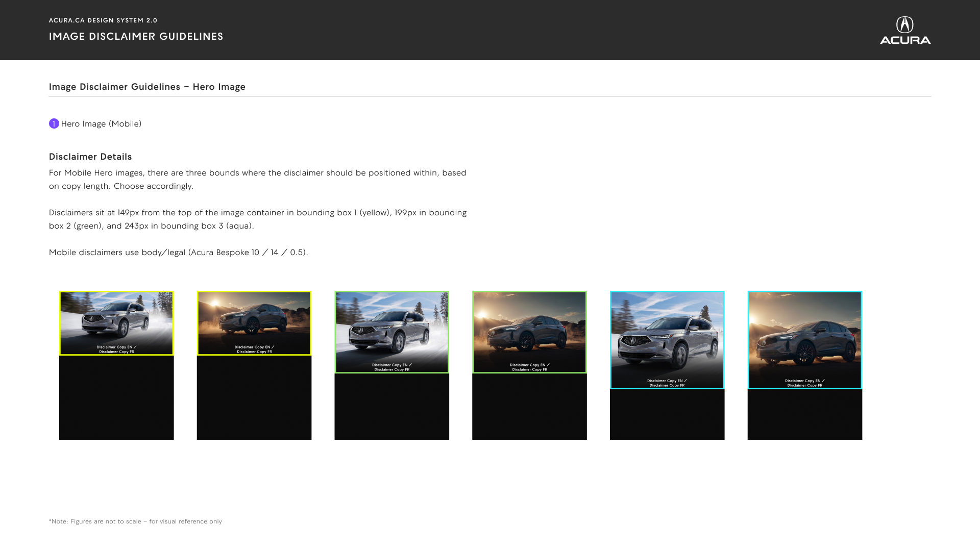Click disclaimer copy in green snowy thumbnail
The image size is (980, 551).
point(392,367)
